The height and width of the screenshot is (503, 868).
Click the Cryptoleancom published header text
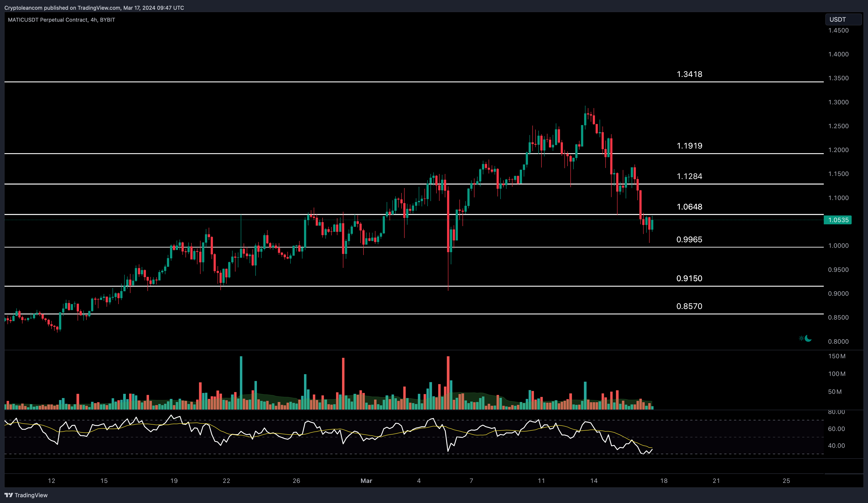[94, 8]
